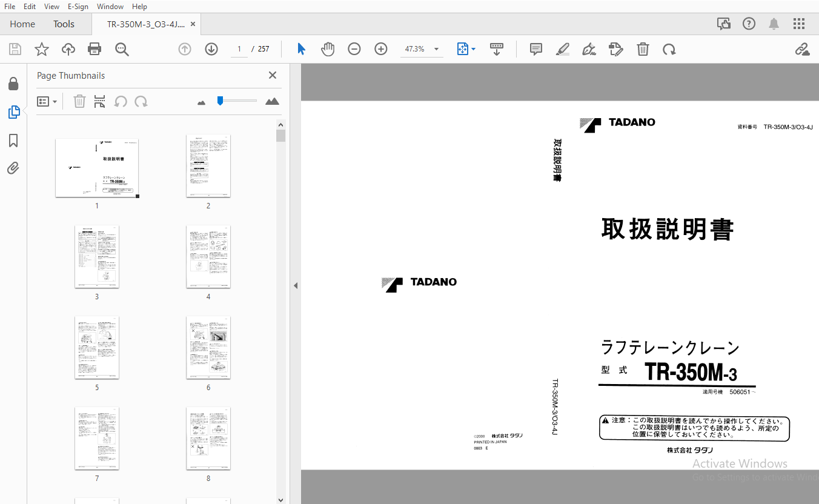The image size is (819, 504).
Task: Select the page 3 thumbnail
Action: pos(97,257)
